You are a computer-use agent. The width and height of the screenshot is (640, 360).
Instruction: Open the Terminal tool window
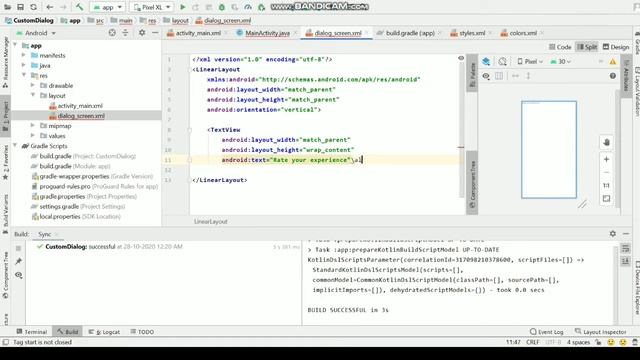pos(32,332)
